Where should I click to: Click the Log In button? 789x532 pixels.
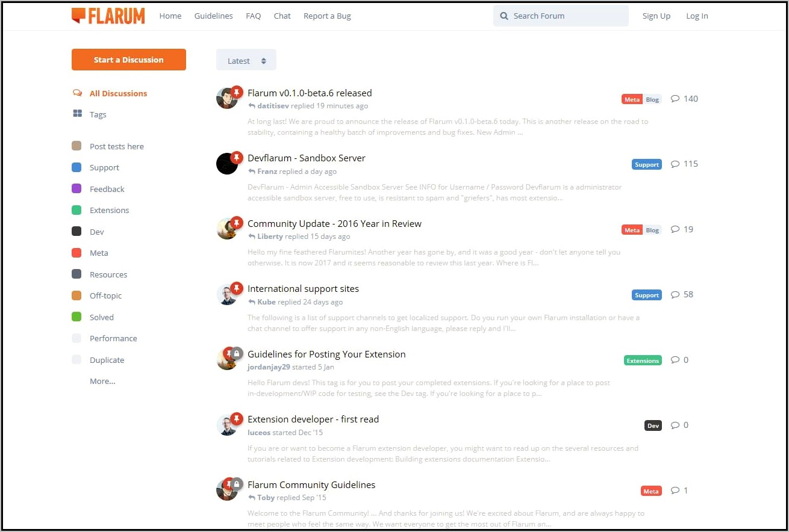(x=697, y=16)
